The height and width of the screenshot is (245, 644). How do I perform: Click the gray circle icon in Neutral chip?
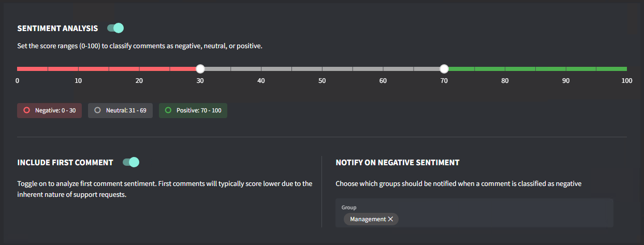(97, 110)
